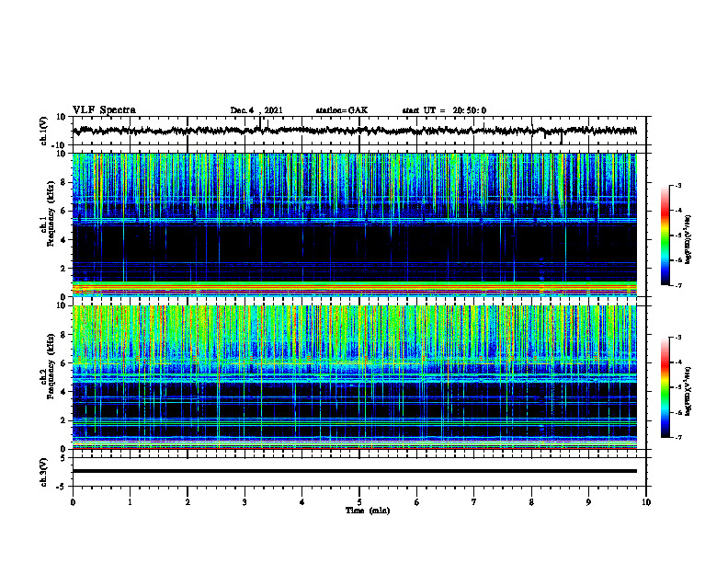Click time axis tick label "6"

click(417, 502)
